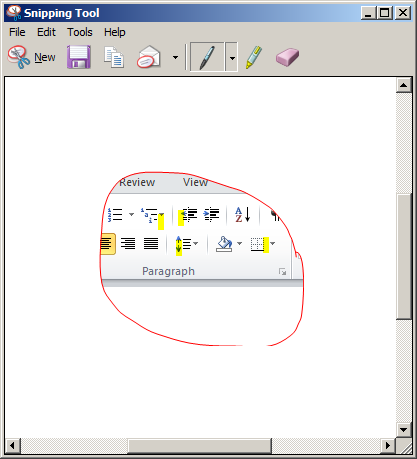Click horizontal scrollbar left arrow
Image resolution: width=417 pixels, height=459 pixels.
(x=13, y=446)
